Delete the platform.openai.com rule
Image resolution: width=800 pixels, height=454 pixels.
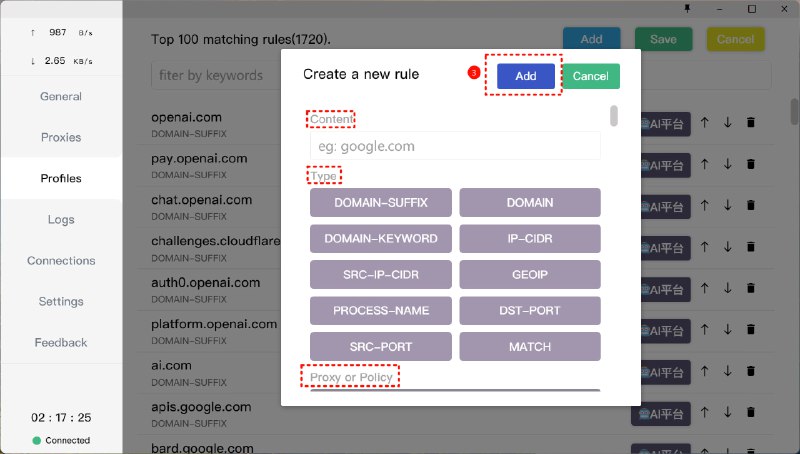(x=751, y=330)
